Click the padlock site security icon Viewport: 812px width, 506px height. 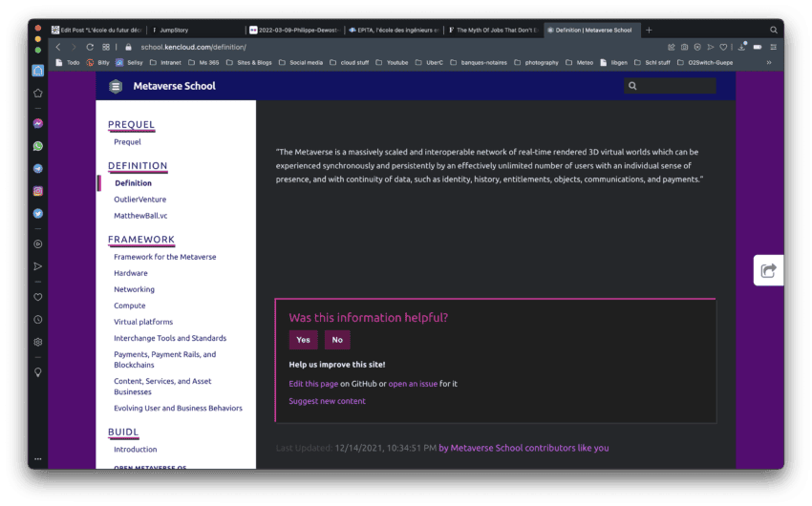[128, 47]
